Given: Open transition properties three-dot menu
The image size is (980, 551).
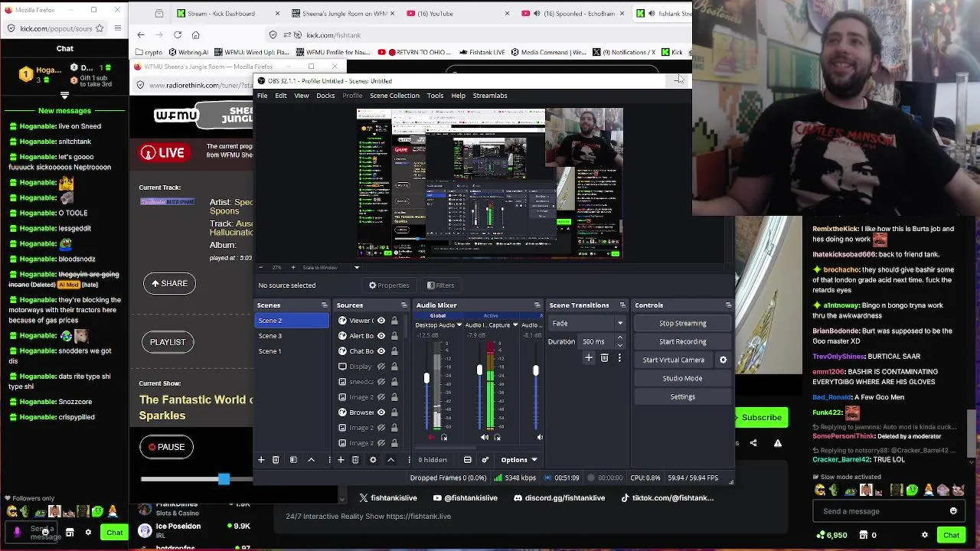Looking at the screenshot, I should (x=619, y=357).
